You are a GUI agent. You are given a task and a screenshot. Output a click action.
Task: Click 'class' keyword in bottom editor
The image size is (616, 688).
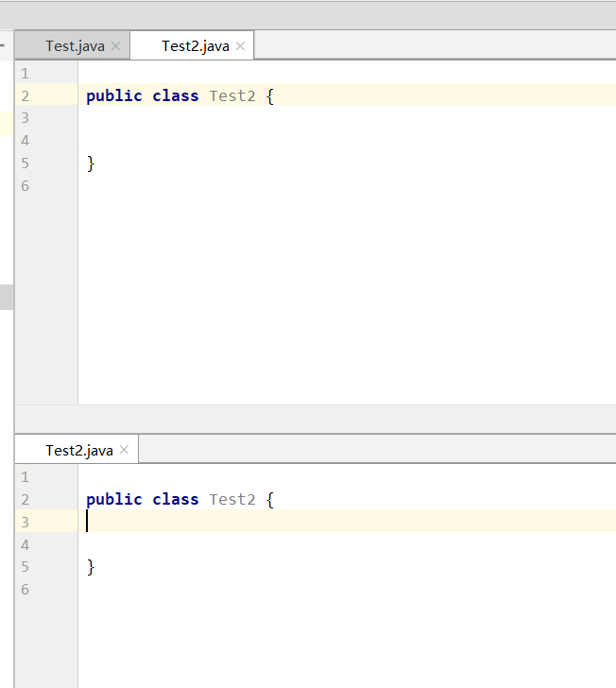coord(176,499)
